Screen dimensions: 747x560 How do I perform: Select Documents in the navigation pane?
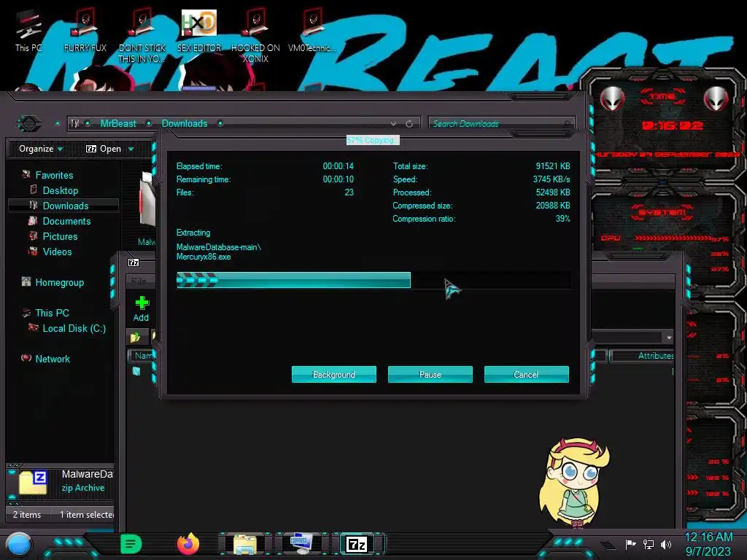click(66, 221)
